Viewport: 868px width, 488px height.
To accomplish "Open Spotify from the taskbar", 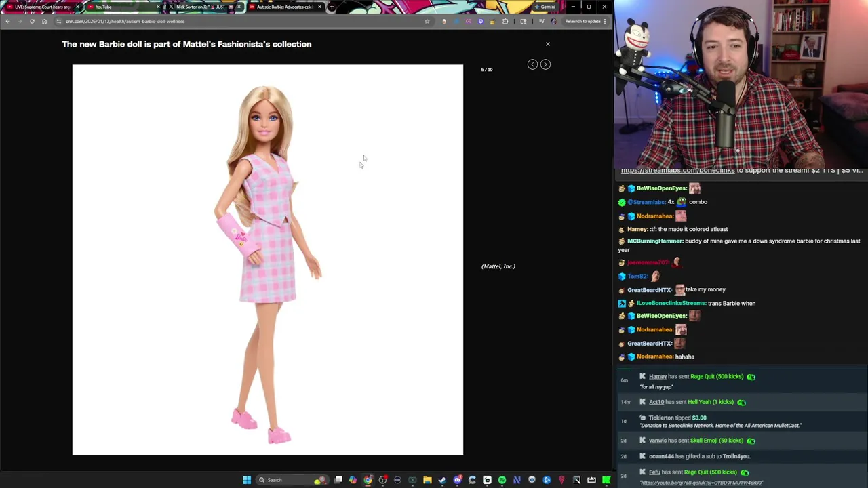I will (x=502, y=480).
